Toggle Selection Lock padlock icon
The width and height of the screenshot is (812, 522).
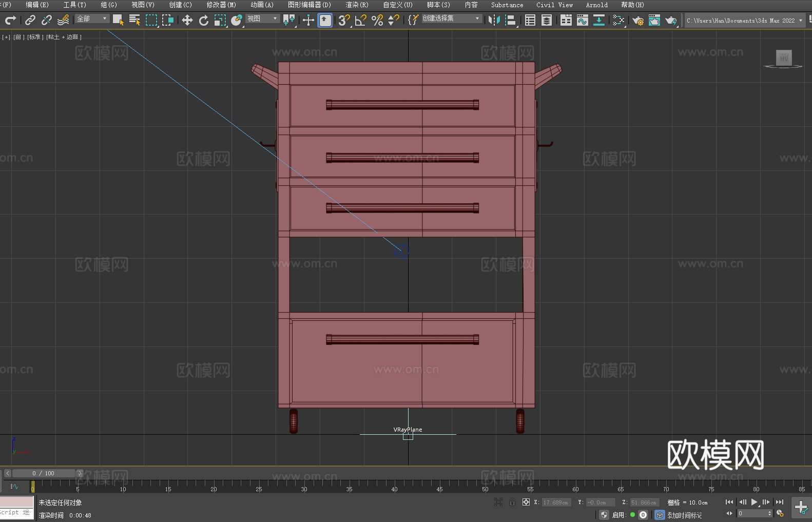click(x=512, y=502)
